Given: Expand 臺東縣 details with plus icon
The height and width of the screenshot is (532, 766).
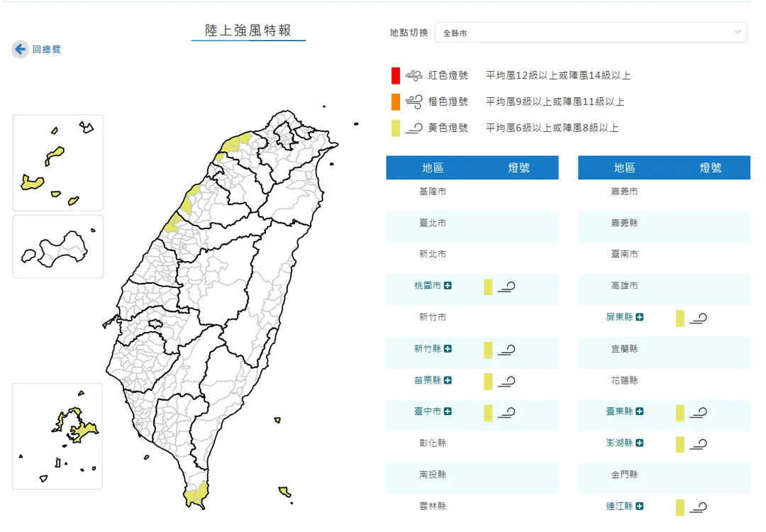Looking at the screenshot, I should pyautogui.click(x=640, y=411).
